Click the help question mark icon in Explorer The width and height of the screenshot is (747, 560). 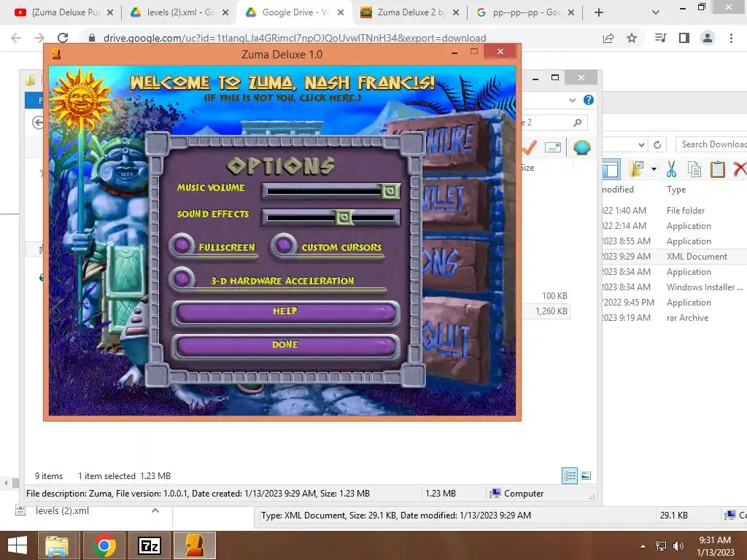click(x=589, y=100)
